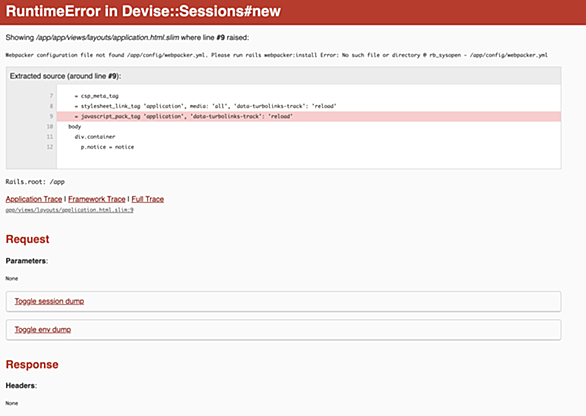Show the Full Trace
Screen dimensions: 586x416
(148, 199)
